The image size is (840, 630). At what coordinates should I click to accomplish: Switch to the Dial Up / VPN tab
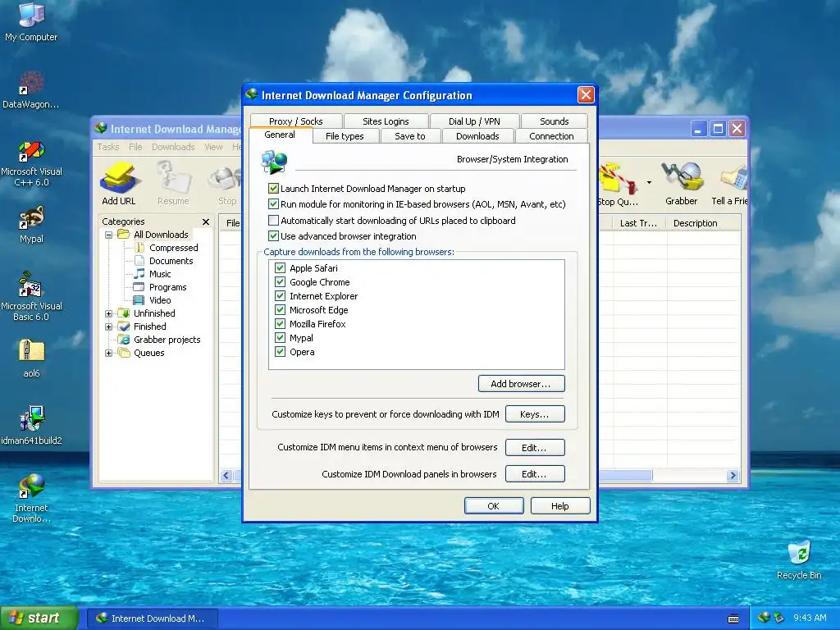point(474,121)
